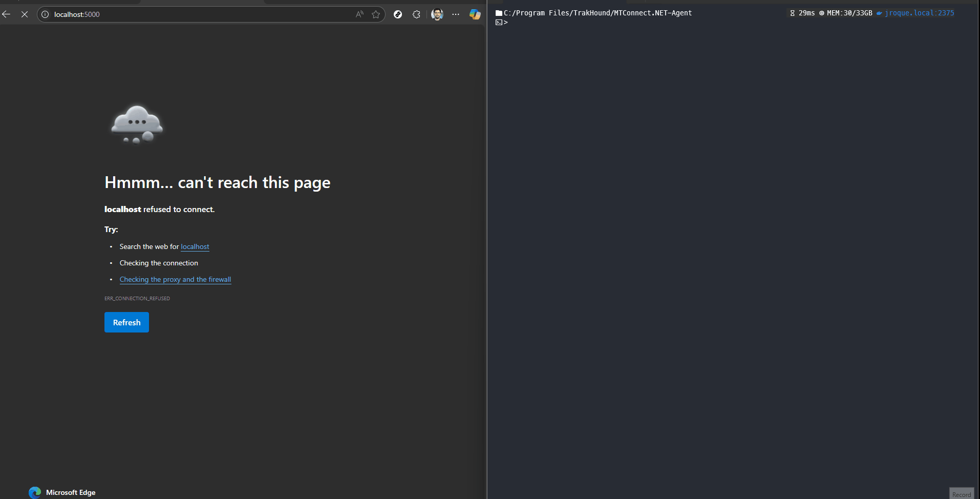Screen dimensions: 980x499
Task: Click 'Hmmm... can't reach this page' heading
Action: pos(218,183)
